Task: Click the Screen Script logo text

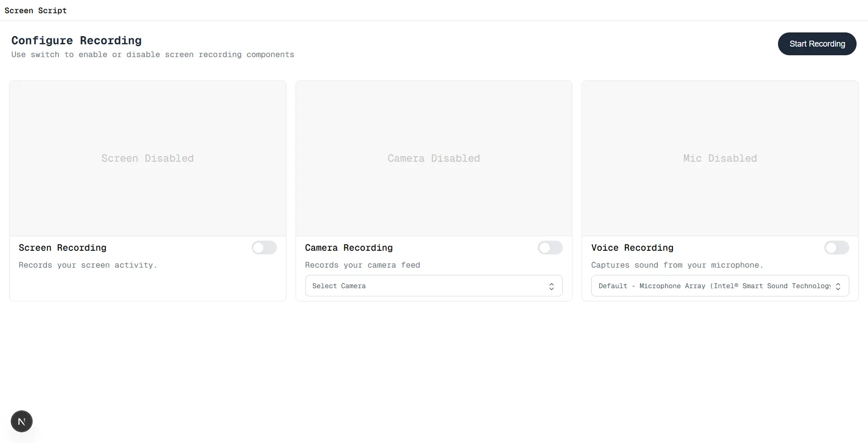Action: pyautogui.click(x=36, y=10)
